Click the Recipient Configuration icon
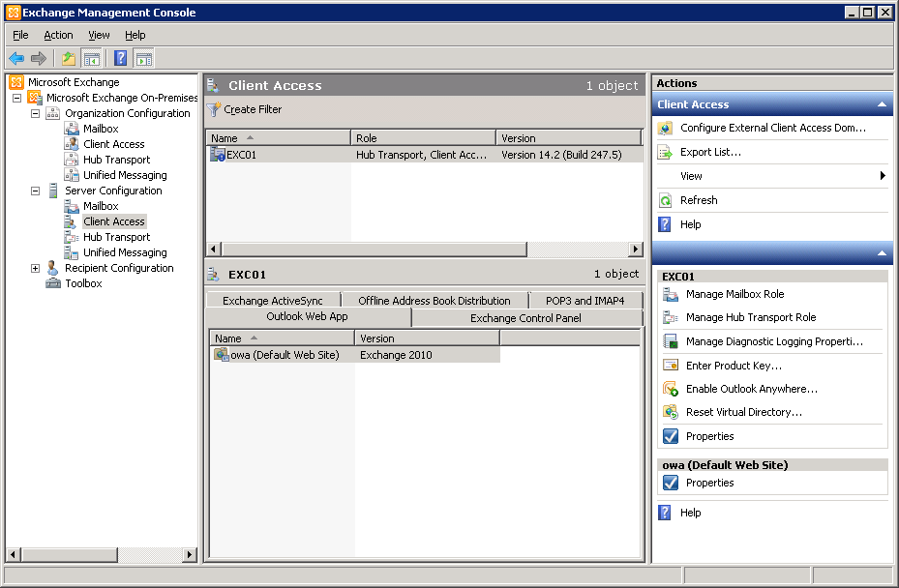This screenshot has height=588, width=899. pos(53,268)
